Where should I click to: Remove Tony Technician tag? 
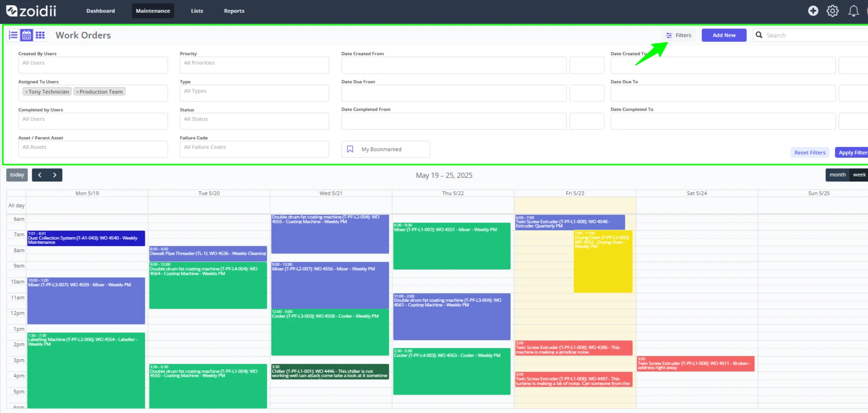26,92
